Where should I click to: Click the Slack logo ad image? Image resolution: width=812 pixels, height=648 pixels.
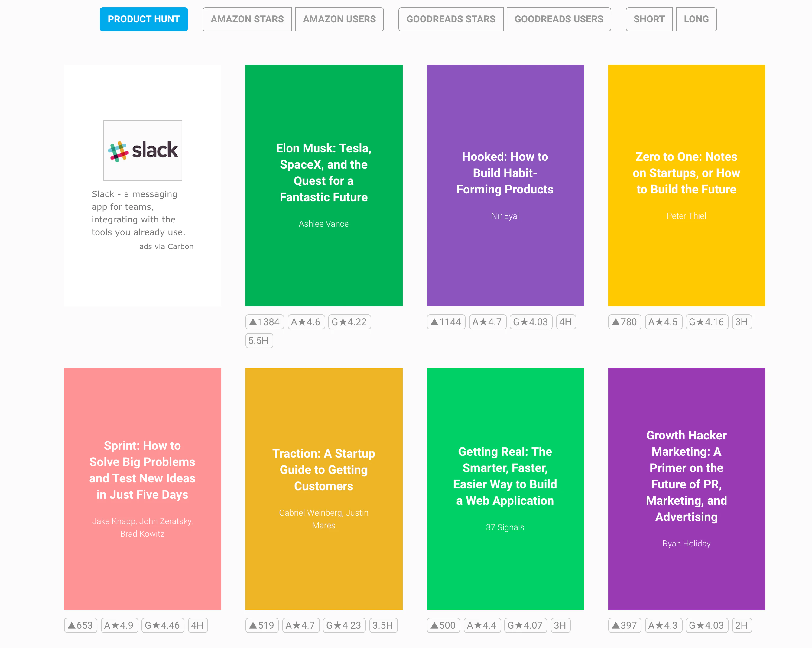pos(142,150)
